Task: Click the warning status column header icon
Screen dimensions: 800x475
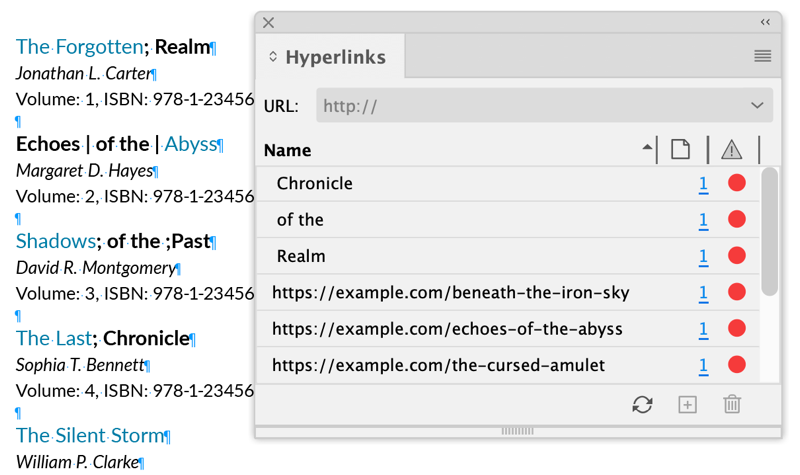Action: pyautogui.click(x=731, y=149)
